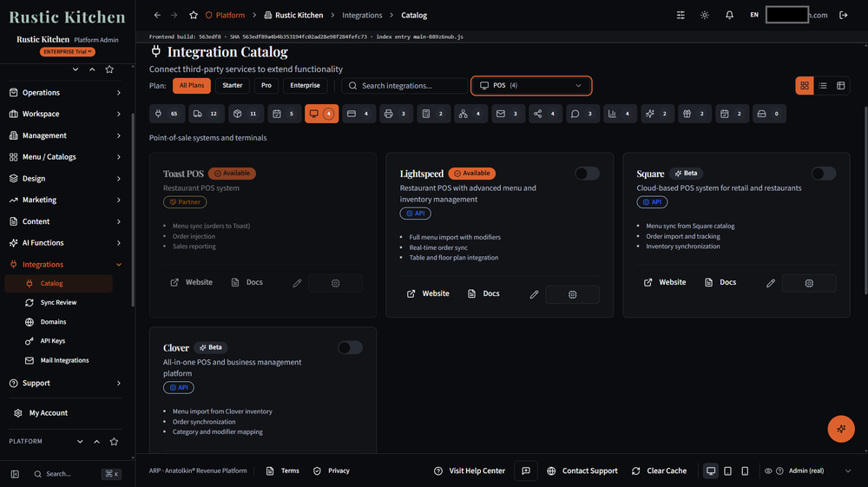Expand the AI Functions section
The height and width of the screenshot is (487, 868).
tap(65, 243)
